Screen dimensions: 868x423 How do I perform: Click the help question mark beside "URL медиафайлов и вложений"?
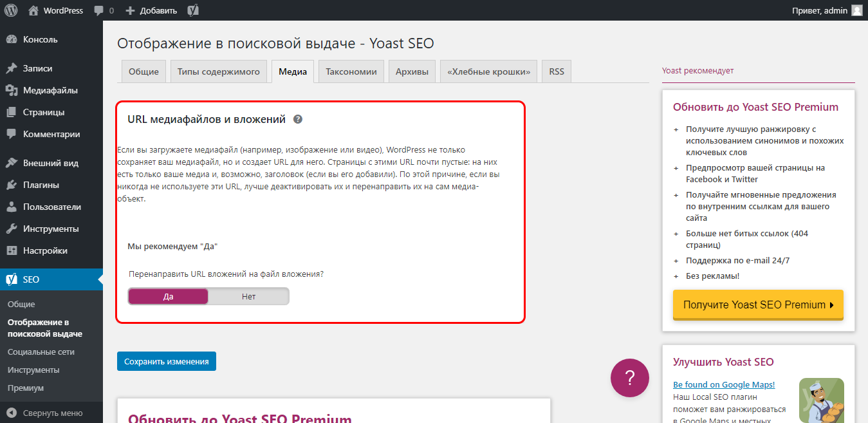coord(296,118)
